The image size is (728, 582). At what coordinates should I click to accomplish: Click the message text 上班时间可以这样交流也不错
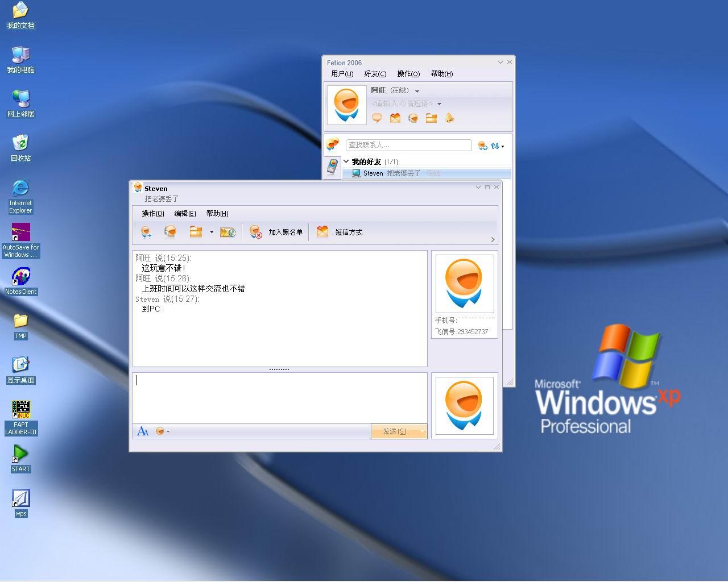click(193, 289)
